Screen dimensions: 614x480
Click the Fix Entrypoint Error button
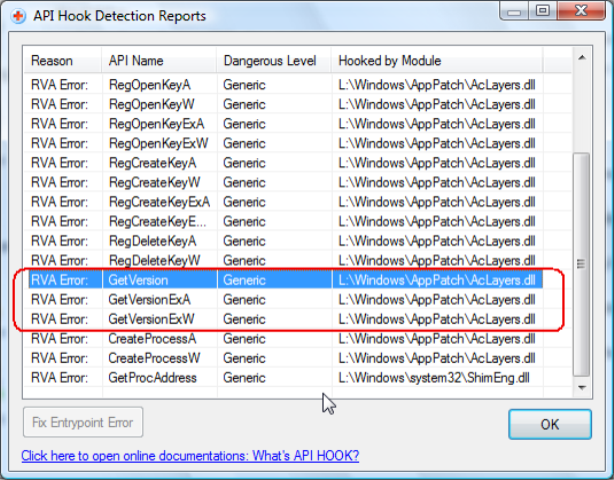coord(83,422)
